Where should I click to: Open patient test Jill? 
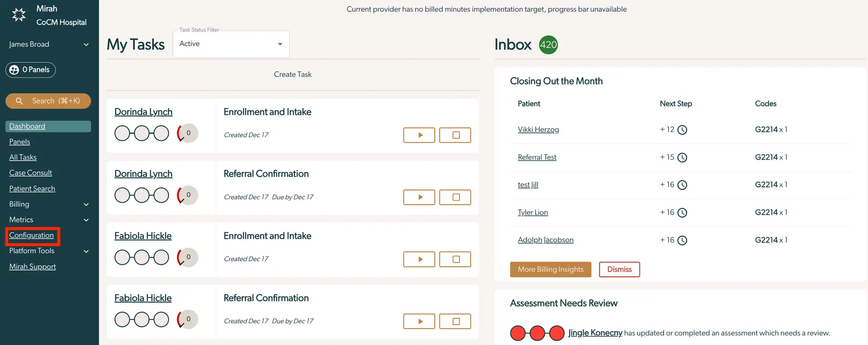(528, 185)
